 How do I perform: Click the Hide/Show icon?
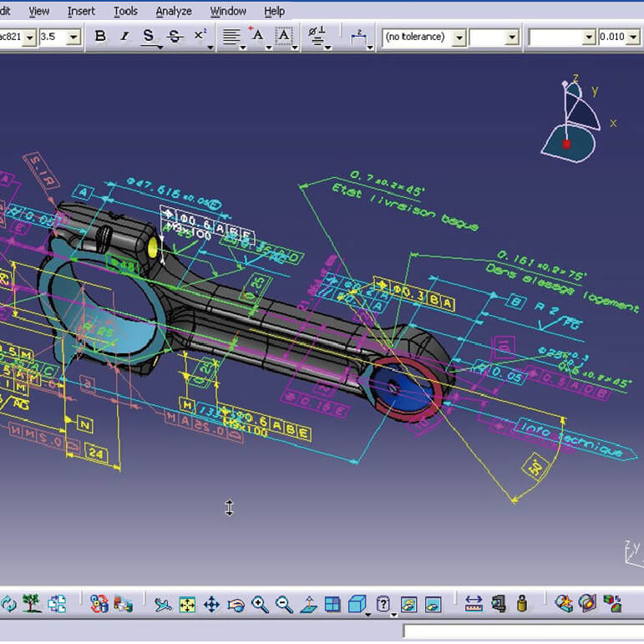(x=409, y=605)
